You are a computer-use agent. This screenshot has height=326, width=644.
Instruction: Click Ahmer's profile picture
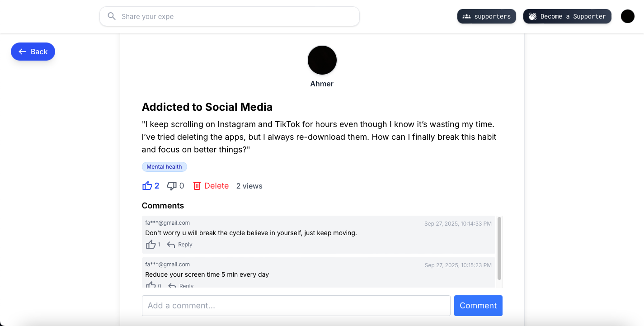click(x=322, y=60)
